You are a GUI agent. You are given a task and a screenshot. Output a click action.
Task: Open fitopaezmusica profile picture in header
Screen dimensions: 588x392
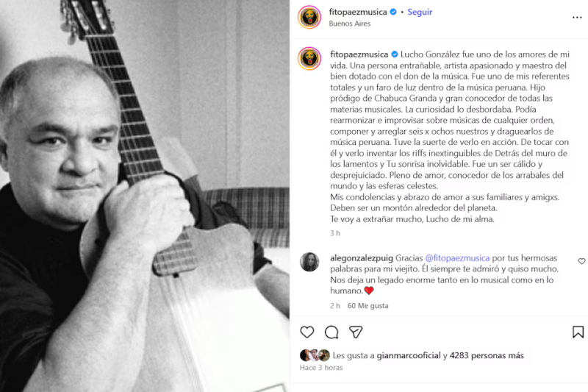[309, 17]
